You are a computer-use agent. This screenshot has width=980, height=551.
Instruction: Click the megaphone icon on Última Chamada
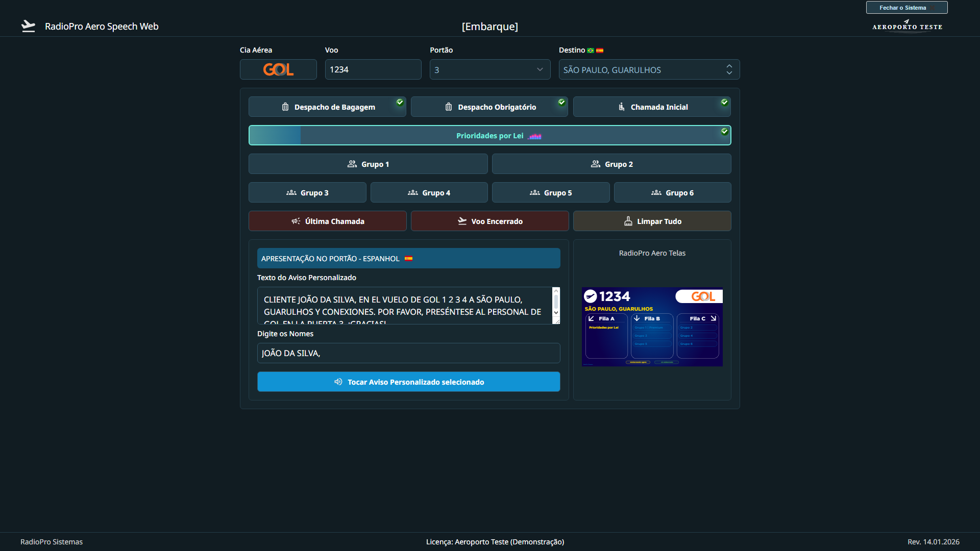pos(296,221)
